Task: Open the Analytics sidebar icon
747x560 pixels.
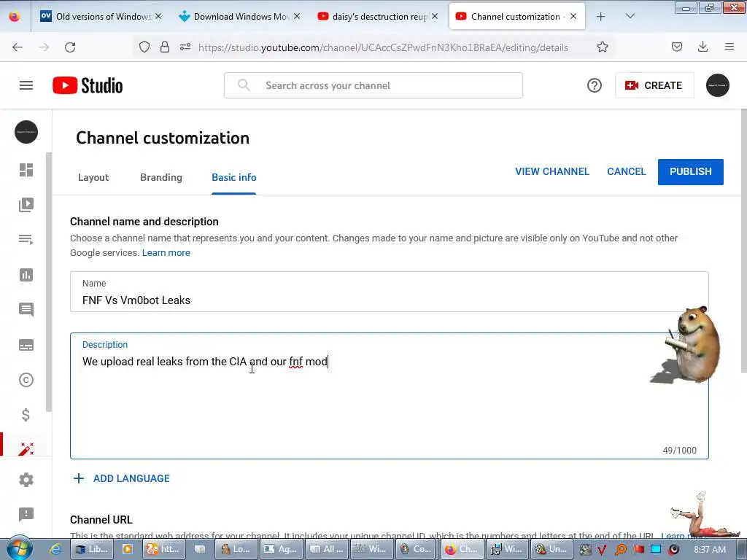Action: (26, 275)
